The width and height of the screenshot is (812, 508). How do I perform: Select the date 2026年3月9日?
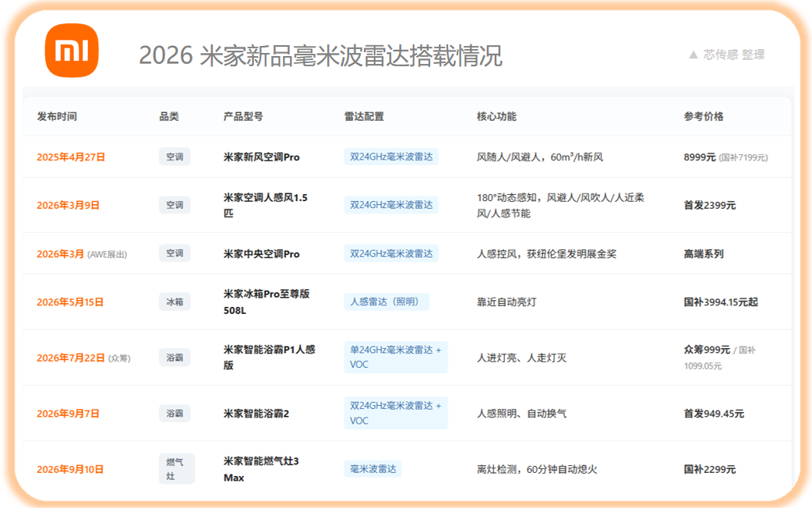pos(68,205)
